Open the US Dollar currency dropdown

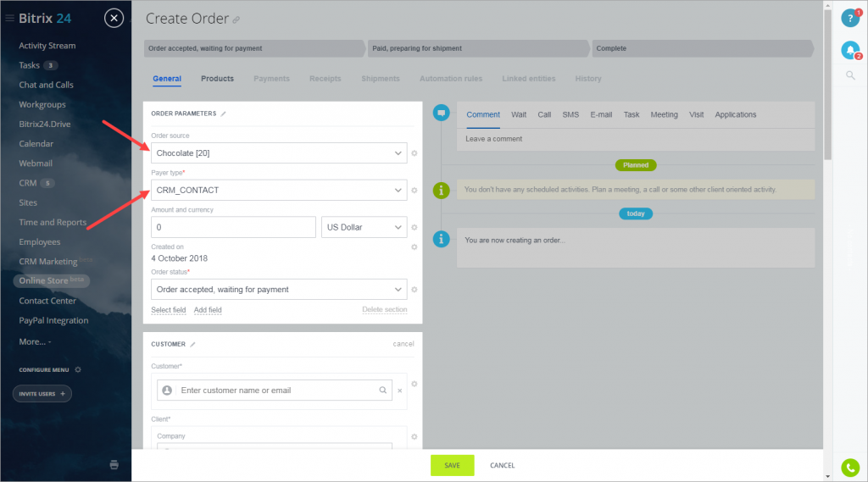pyautogui.click(x=364, y=227)
